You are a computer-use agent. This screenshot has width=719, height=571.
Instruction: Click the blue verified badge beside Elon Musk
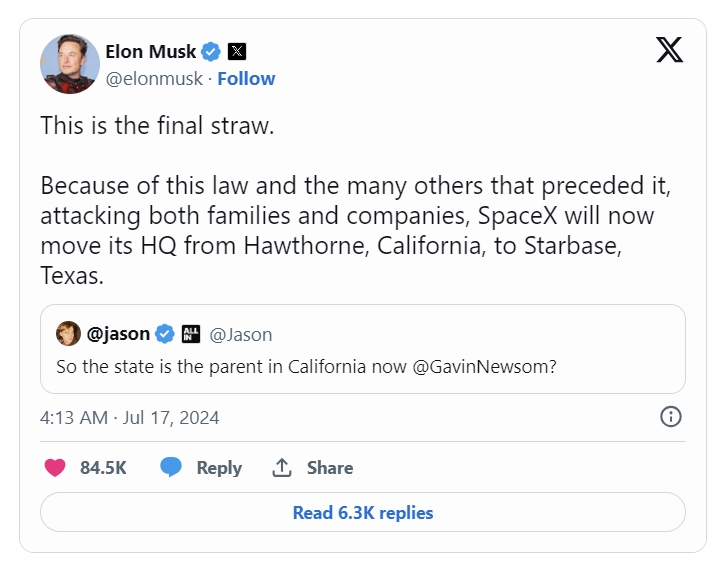pos(211,51)
